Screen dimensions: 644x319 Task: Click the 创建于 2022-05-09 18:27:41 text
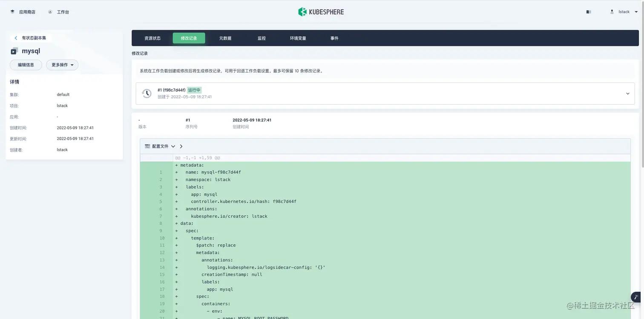click(184, 97)
